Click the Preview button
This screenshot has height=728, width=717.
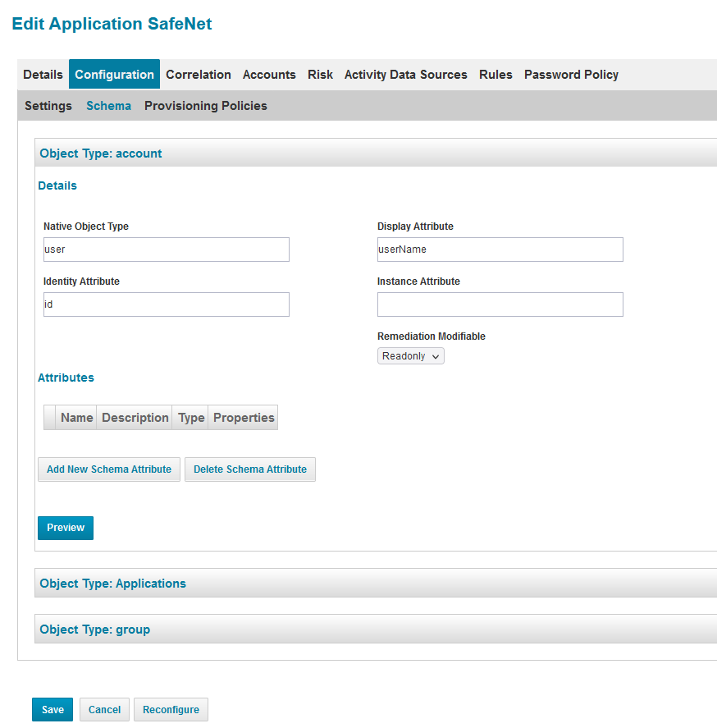(x=66, y=528)
